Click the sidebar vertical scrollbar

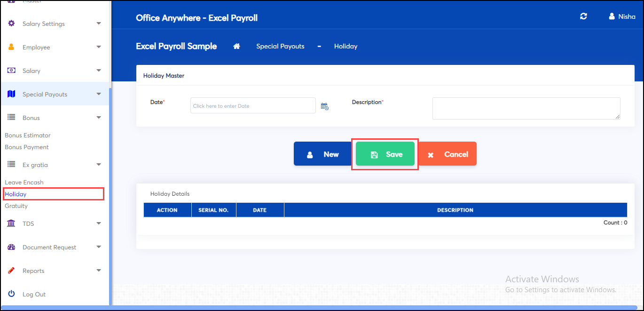pos(110,198)
